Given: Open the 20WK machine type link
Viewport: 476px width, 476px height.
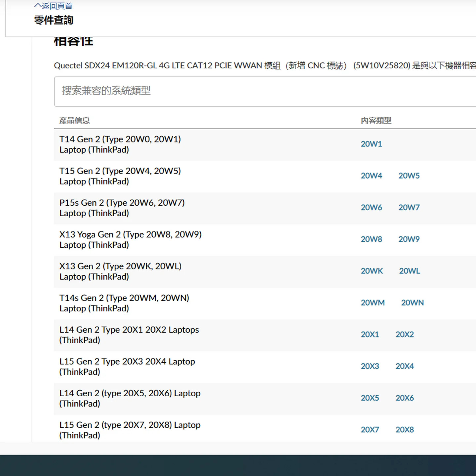Looking at the screenshot, I should (x=372, y=271).
